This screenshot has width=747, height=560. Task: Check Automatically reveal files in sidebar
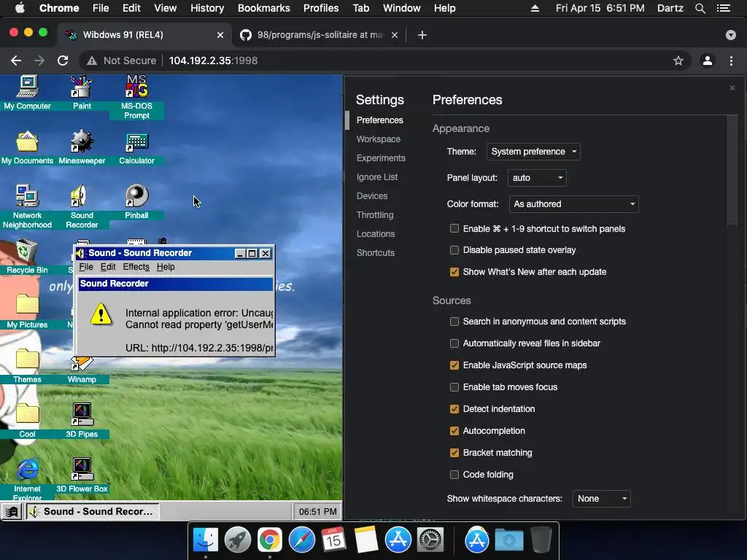point(454,343)
